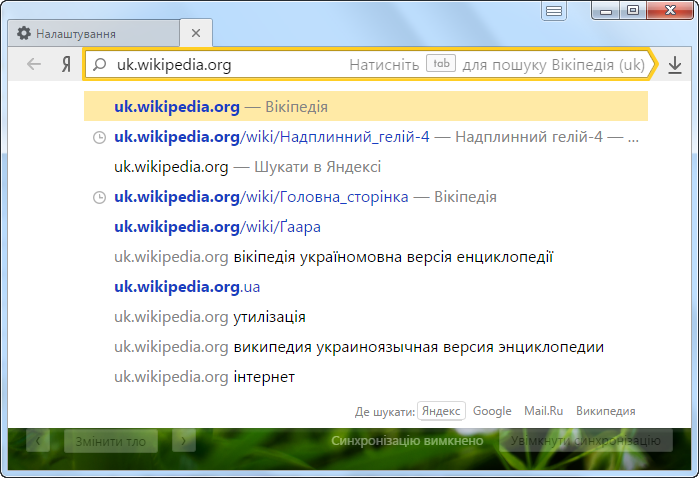Open Yandex home via the Я icon
The image size is (699, 478).
coord(66,64)
